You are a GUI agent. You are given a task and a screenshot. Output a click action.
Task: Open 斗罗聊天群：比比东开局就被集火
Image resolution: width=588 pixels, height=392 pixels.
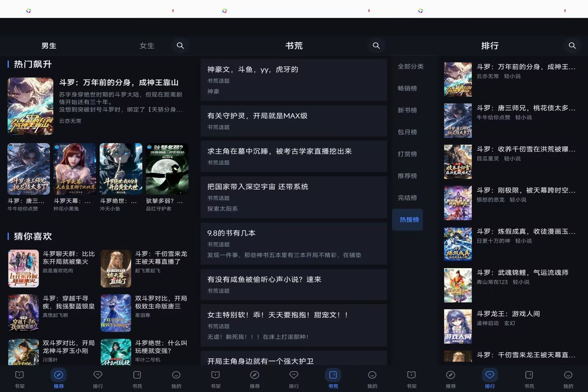point(52,268)
